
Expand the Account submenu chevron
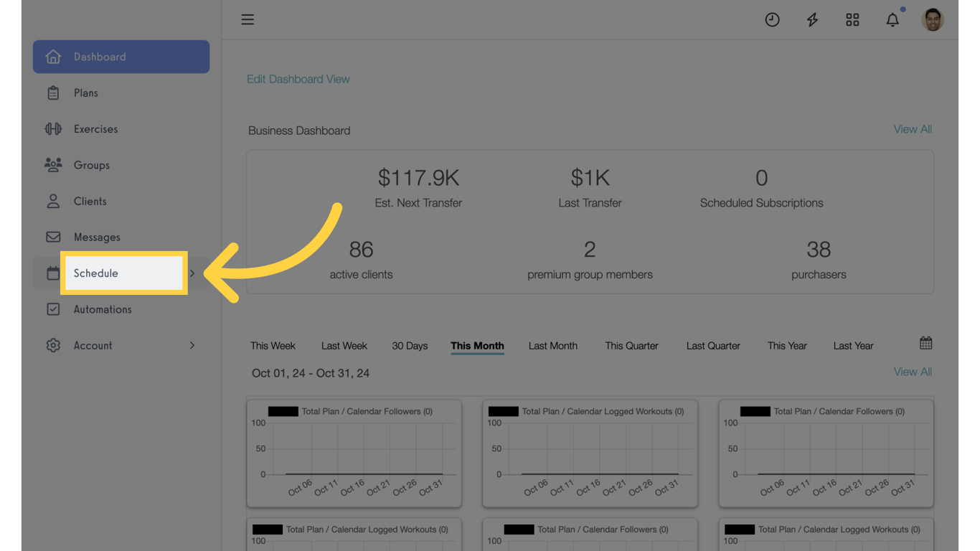point(192,345)
